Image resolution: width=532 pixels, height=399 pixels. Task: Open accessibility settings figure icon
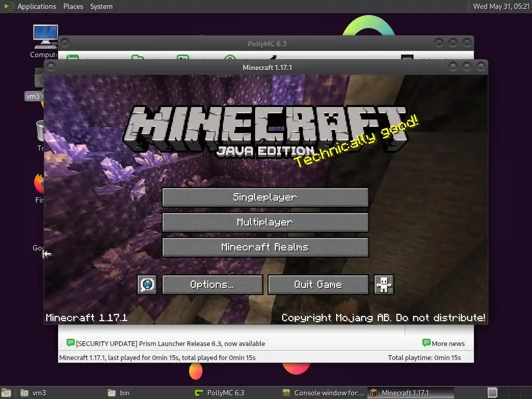click(384, 285)
